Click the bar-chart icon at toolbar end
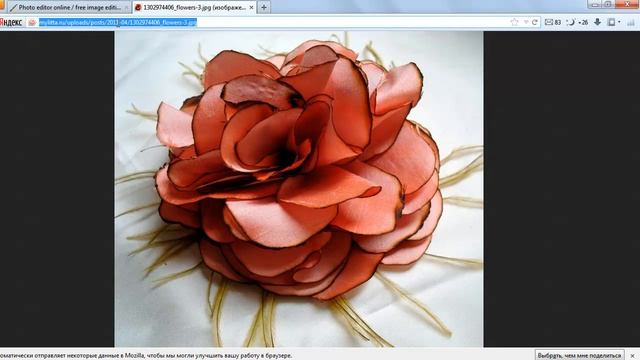640x360 pixels. point(631,22)
